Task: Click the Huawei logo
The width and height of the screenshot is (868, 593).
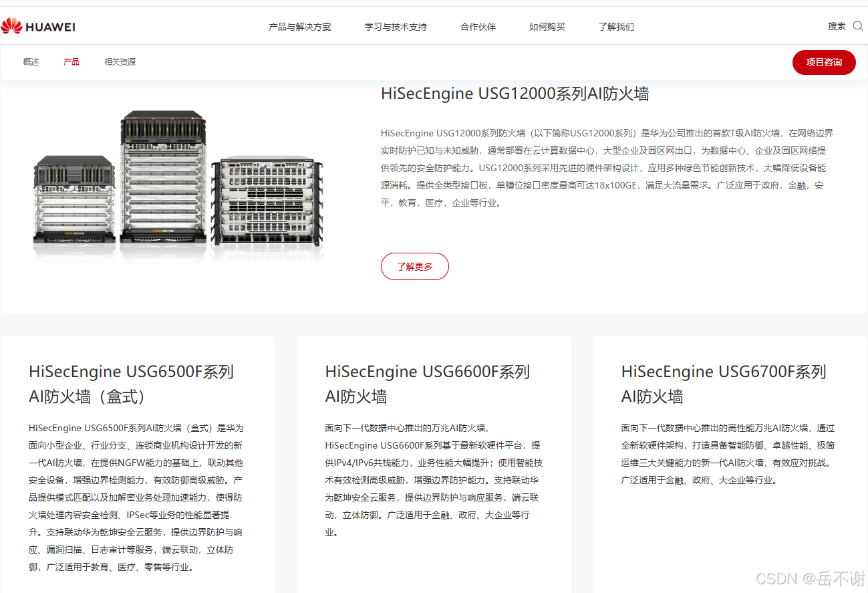Action: coord(38,27)
